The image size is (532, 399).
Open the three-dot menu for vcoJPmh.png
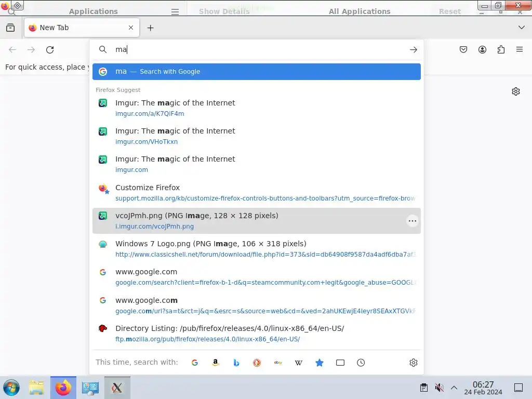[412, 221]
